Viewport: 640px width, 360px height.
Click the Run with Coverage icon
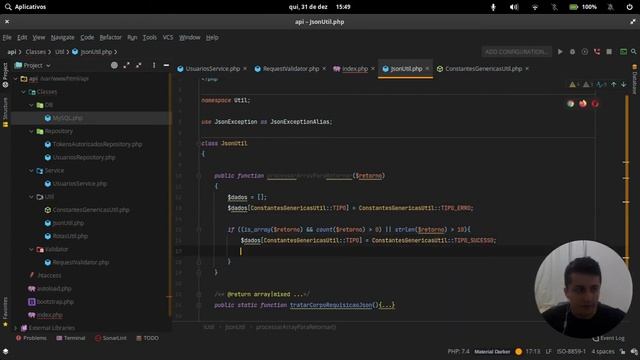point(584,52)
